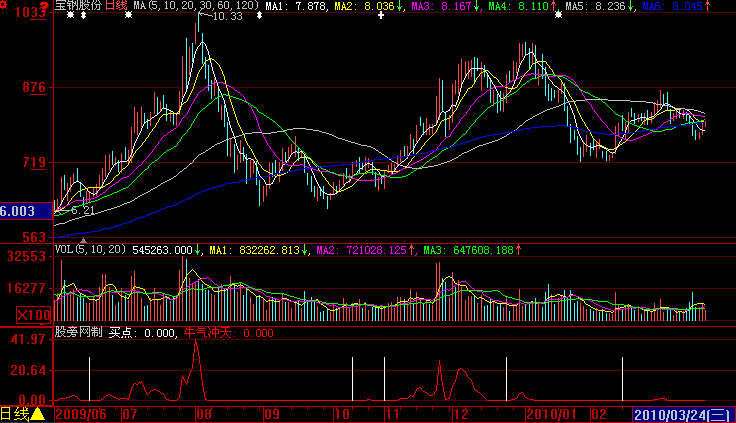Click the X100 volume scale box
This screenshot has width=736, height=423.
(x=30, y=314)
